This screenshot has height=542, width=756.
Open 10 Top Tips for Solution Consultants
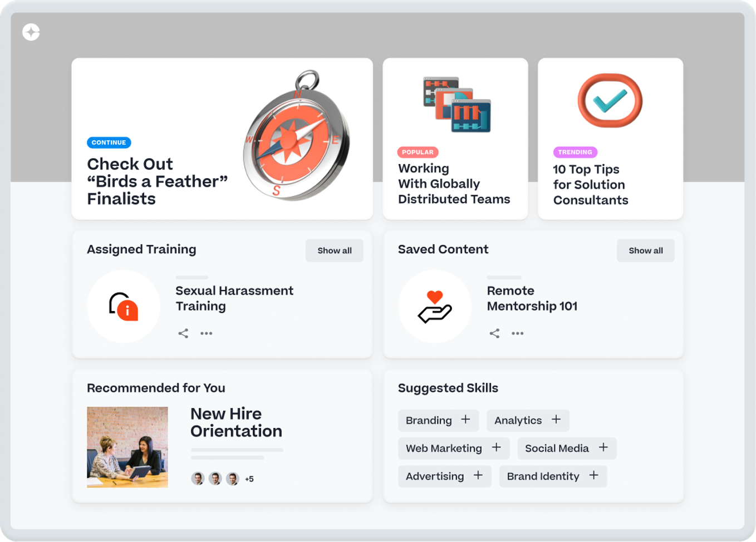611,139
